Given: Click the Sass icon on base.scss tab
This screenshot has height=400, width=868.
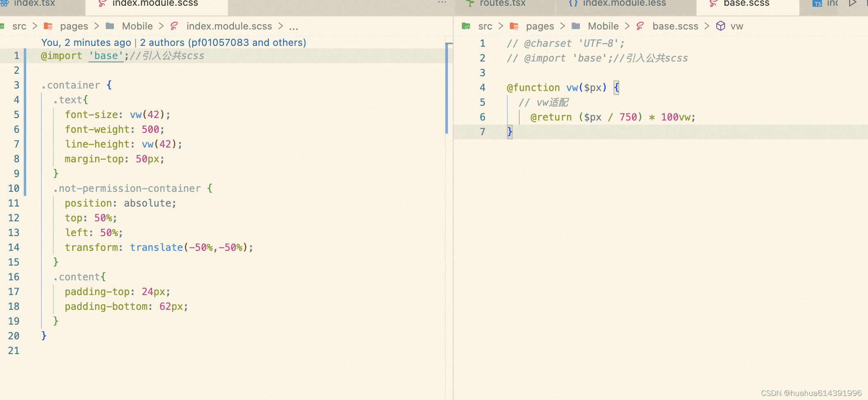Looking at the screenshot, I should [x=713, y=3].
